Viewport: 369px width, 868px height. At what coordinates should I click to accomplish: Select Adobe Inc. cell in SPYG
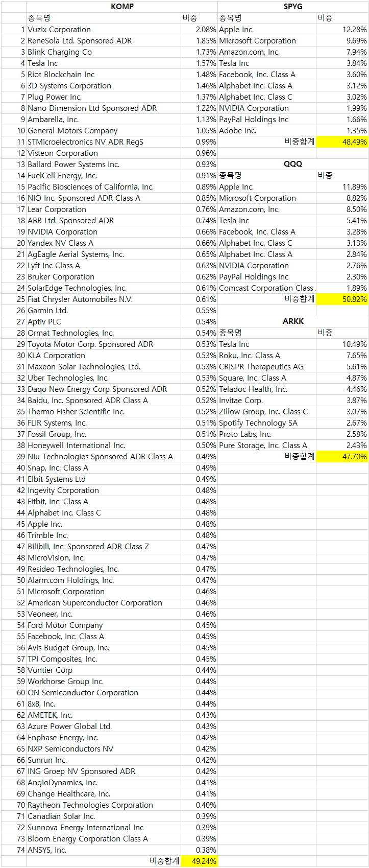(x=267, y=131)
